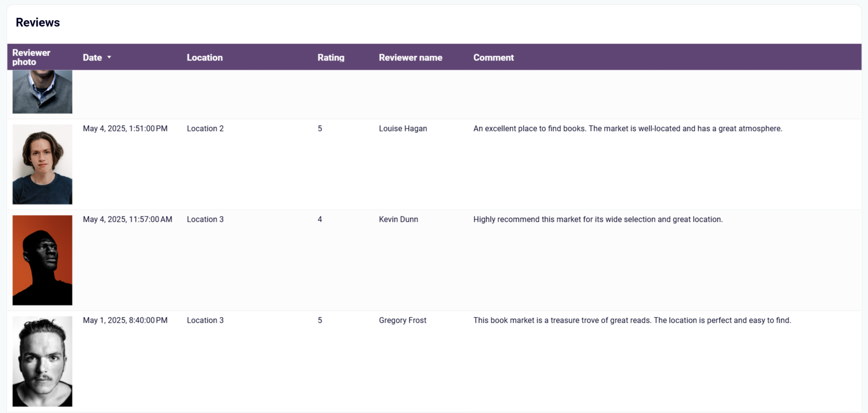Click the May 4, 2025, 11:57:00 AM date cell
Screen dimensions: 868x413
coord(128,219)
